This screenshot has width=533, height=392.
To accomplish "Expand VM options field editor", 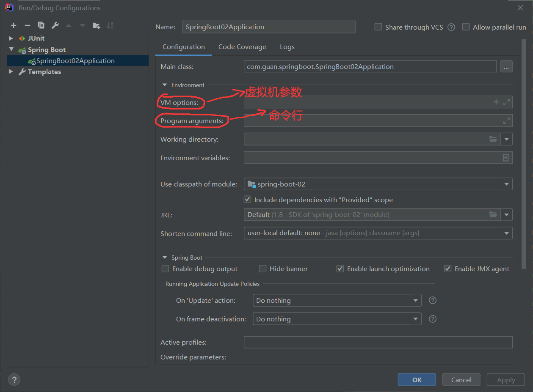I will coord(506,102).
